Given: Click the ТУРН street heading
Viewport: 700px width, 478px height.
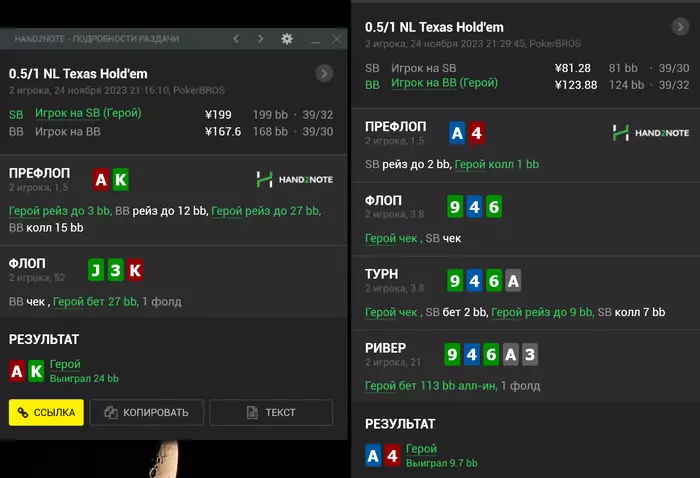Looking at the screenshot, I should pos(382,274).
